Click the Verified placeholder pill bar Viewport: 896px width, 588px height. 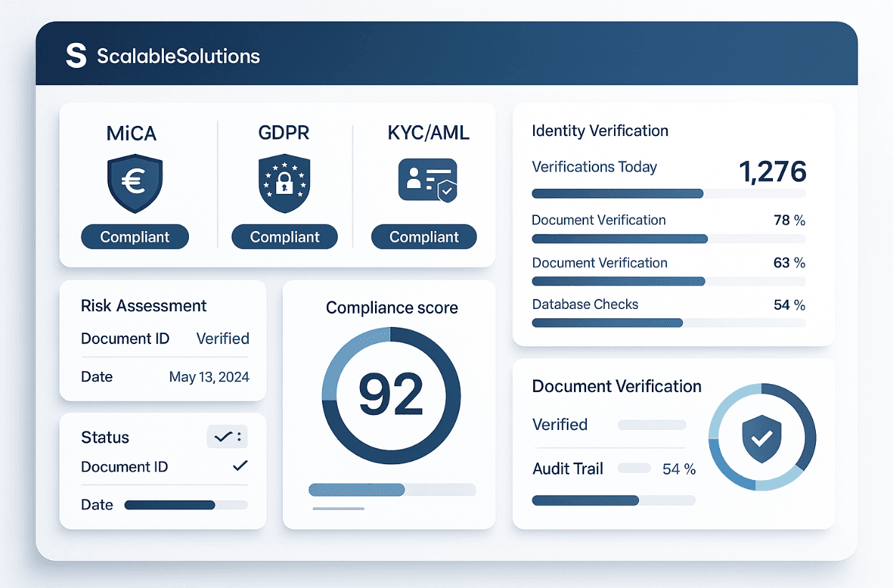[x=651, y=425]
